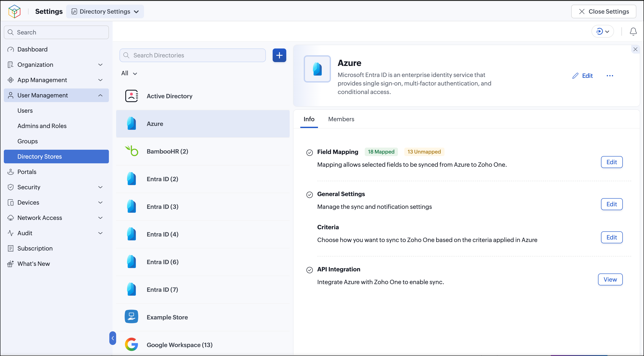Click the Subscription receipt icon

pyautogui.click(x=10, y=248)
